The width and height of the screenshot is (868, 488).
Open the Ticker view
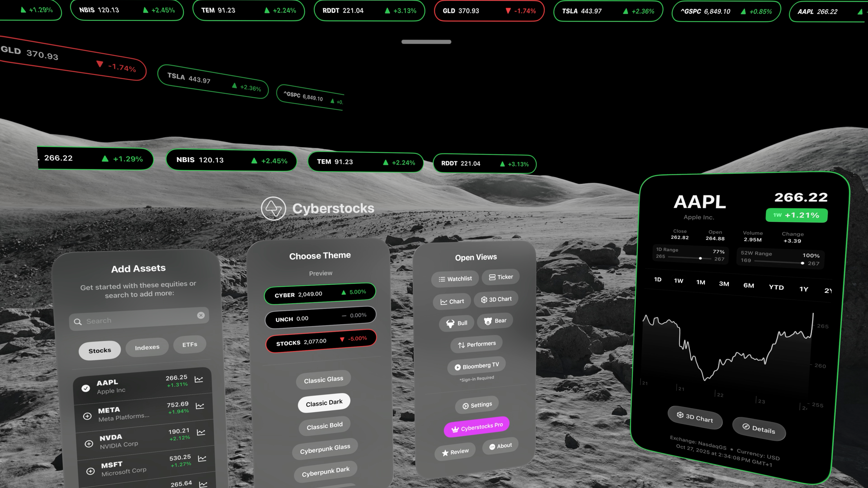[501, 277]
